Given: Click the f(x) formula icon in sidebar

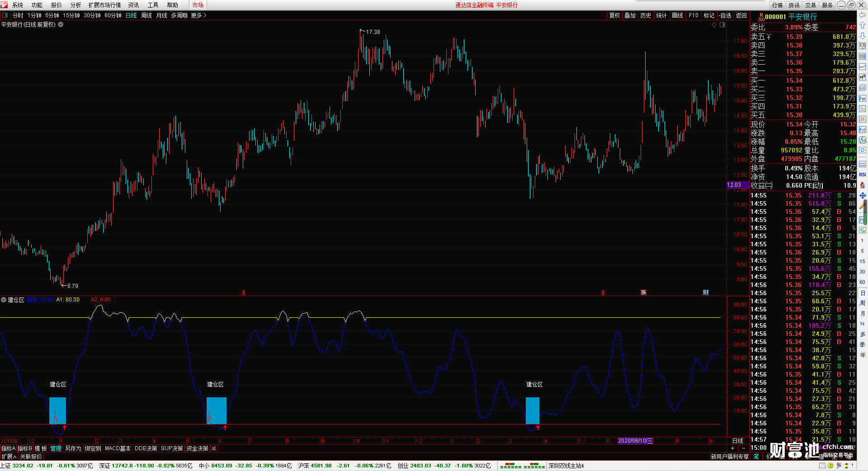Looking at the screenshot, I should click(x=863, y=140).
